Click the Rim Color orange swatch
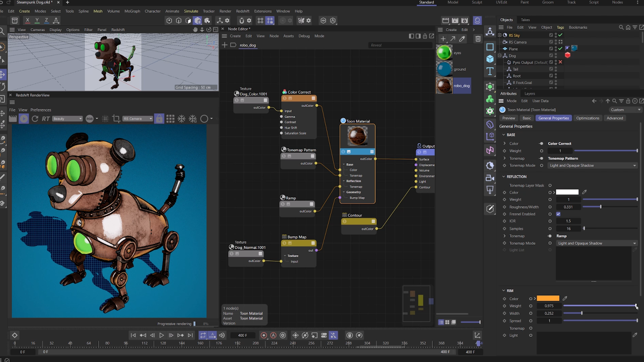 [x=548, y=298]
